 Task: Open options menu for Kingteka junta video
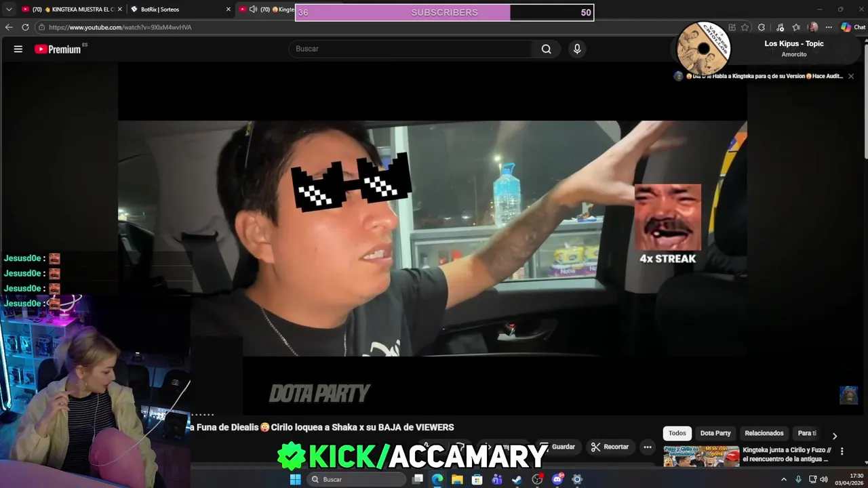(842, 451)
